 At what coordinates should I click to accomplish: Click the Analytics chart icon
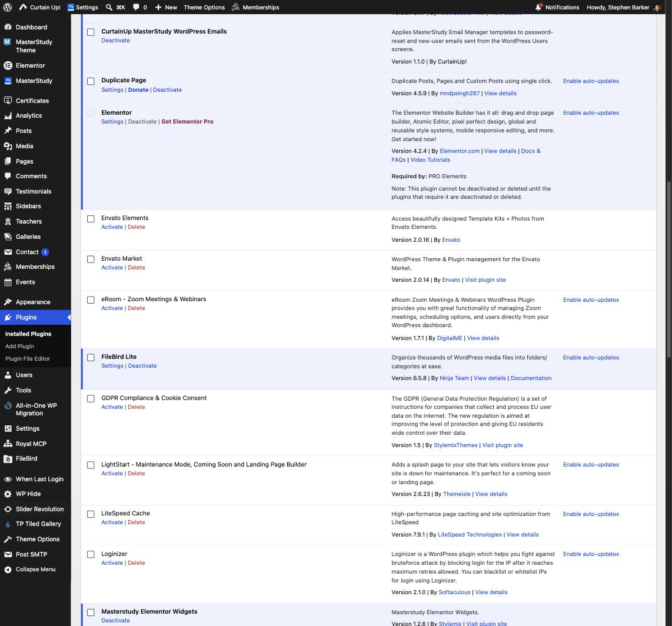click(8, 116)
